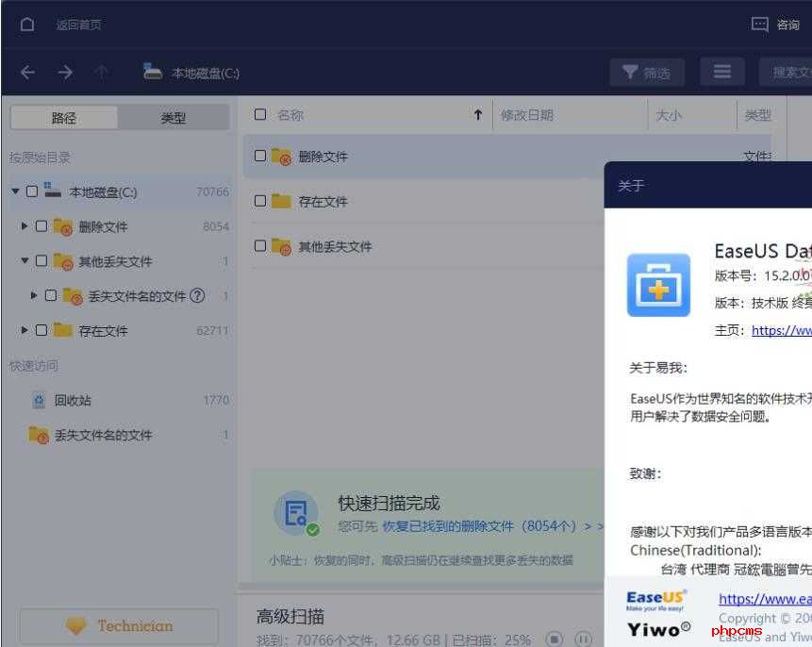Tick the 存在文件 checkbox in the tree
This screenshot has width=812, height=647.
(41, 330)
